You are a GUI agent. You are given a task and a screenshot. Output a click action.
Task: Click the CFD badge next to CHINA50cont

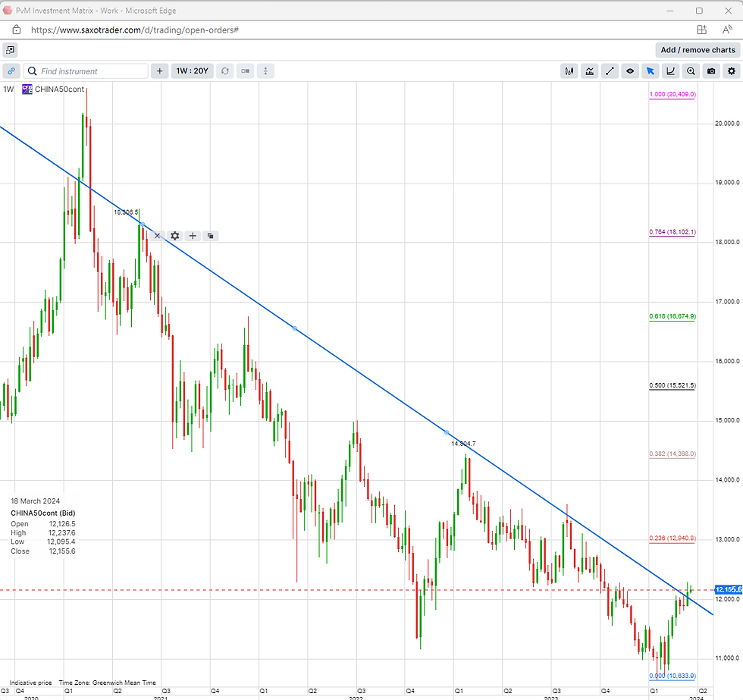[27, 89]
